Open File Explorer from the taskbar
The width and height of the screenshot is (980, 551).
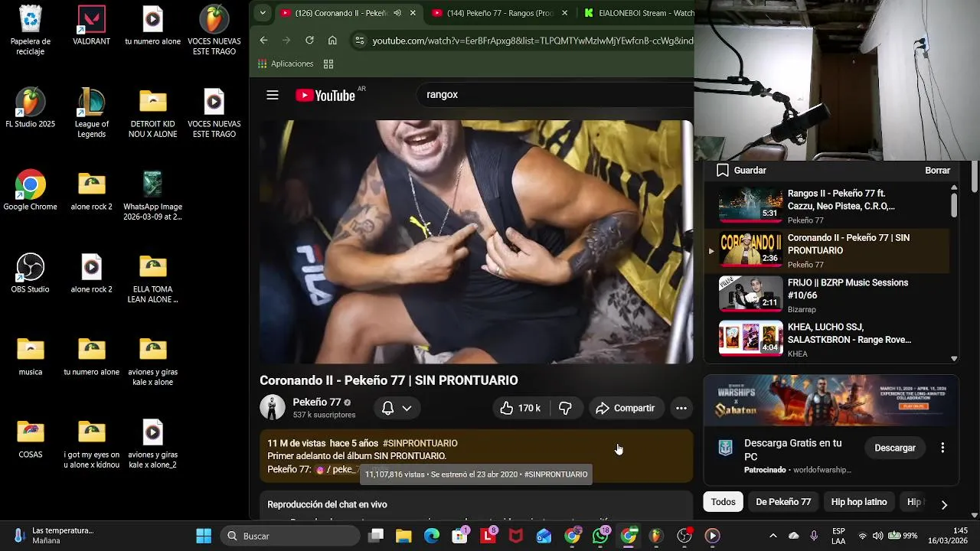coord(403,536)
